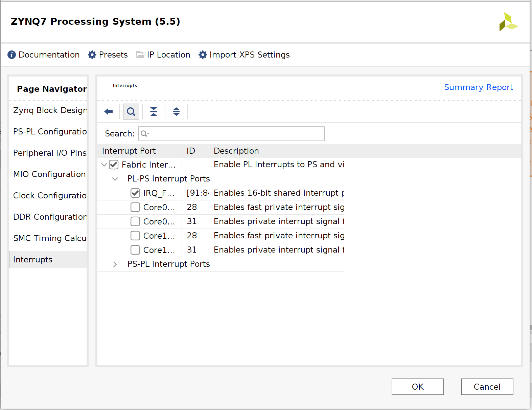532x410 pixels.
Task: Open Documentation via the info icon
Action: 11,55
